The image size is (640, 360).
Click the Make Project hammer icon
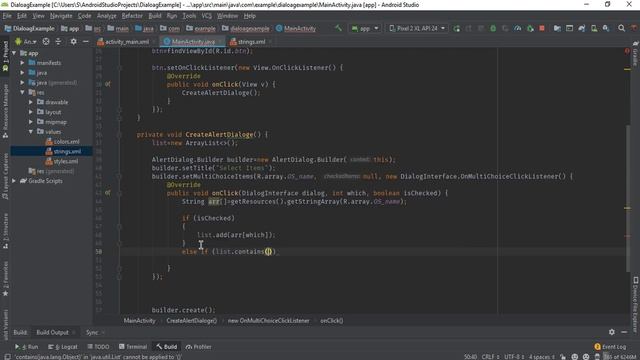(338, 28)
